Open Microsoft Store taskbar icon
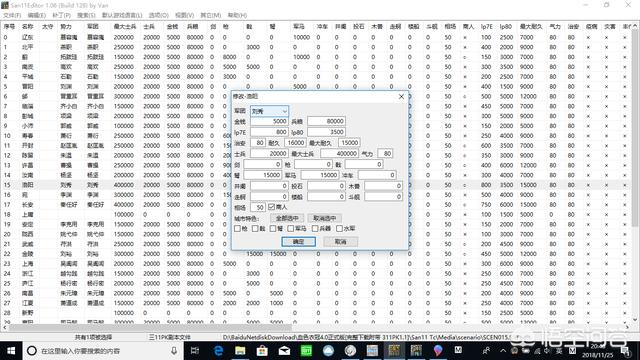Viewport: 640px width, 360px height. point(262,351)
